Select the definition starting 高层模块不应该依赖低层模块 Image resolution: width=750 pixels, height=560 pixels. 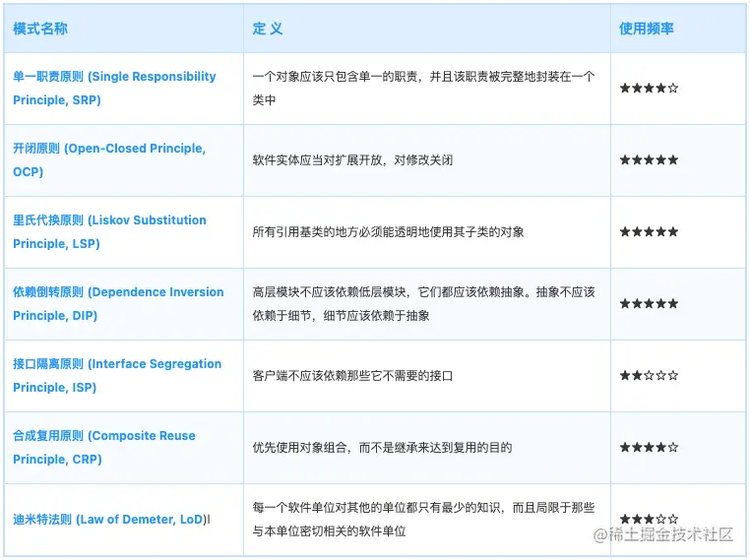pos(424,304)
